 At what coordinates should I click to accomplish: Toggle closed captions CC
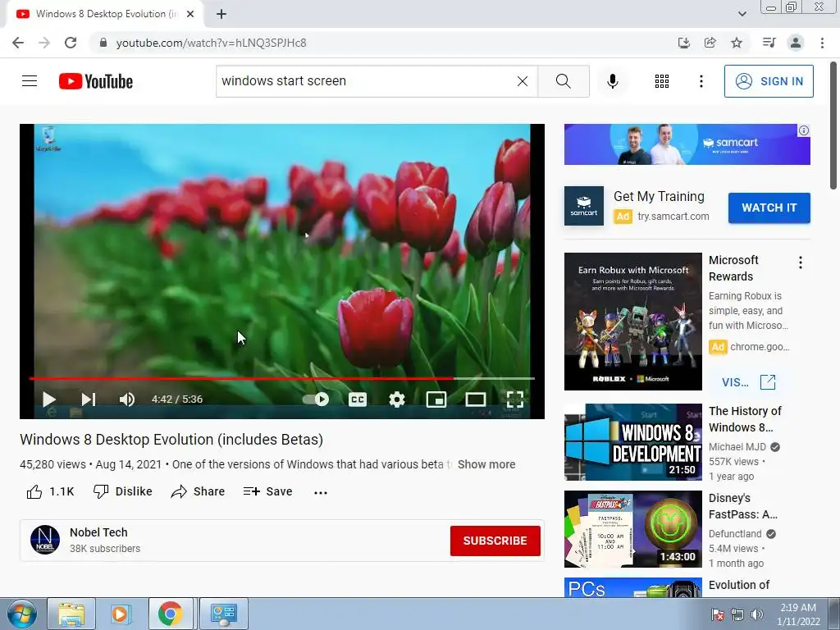click(358, 399)
